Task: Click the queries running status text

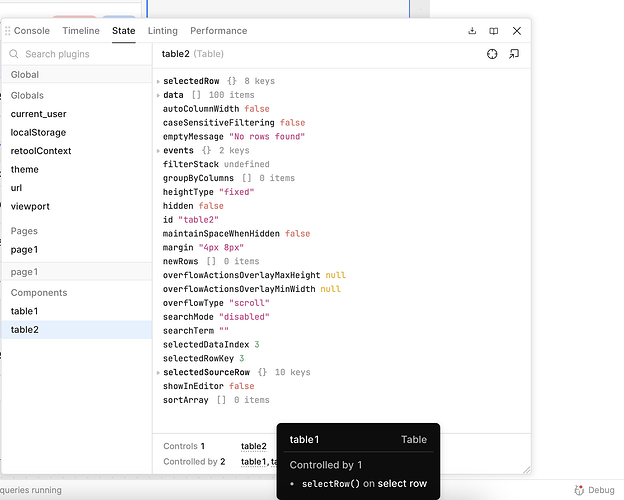Action: click(31, 490)
